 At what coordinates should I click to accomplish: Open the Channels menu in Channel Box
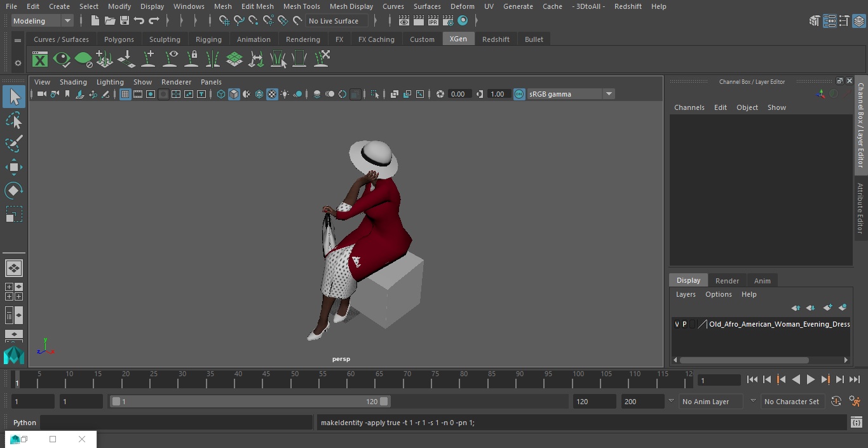pyautogui.click(x=689, y=107)
